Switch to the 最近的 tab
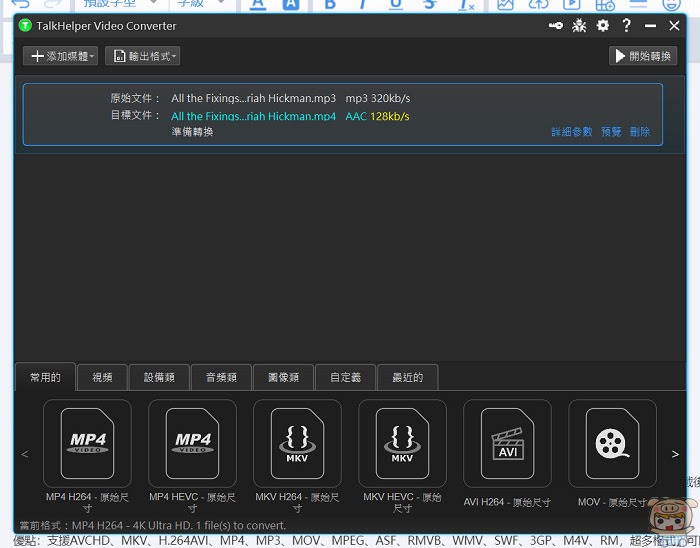Screen dimensions: 700x548 (x=408, y=378)
